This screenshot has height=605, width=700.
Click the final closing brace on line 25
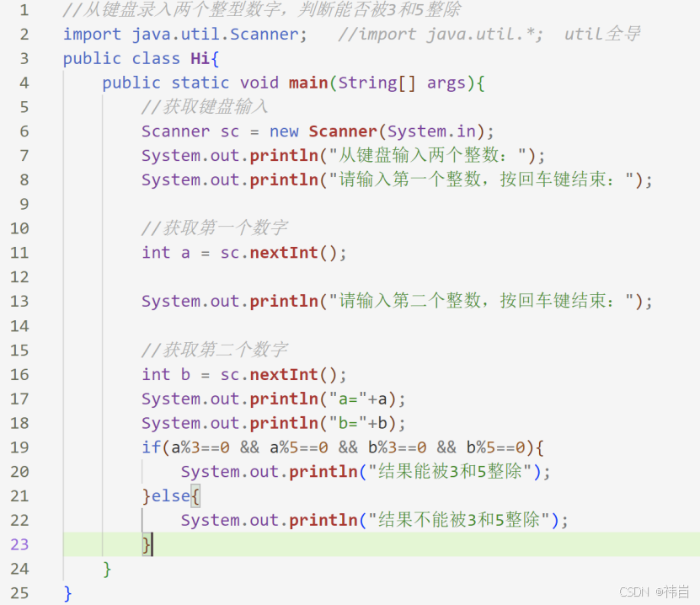(67, 592)
